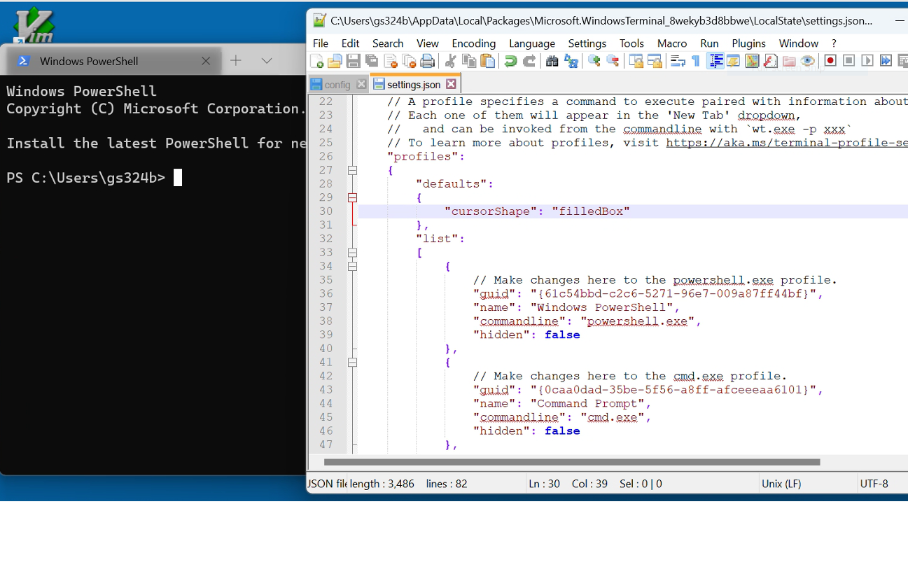Switch to the config tab in Notepad++
The image size is (908, 588).
click(x=337, y=85)
